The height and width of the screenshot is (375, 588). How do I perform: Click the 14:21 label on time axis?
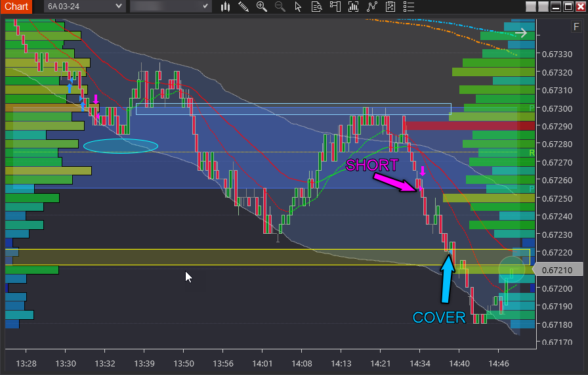381,363
